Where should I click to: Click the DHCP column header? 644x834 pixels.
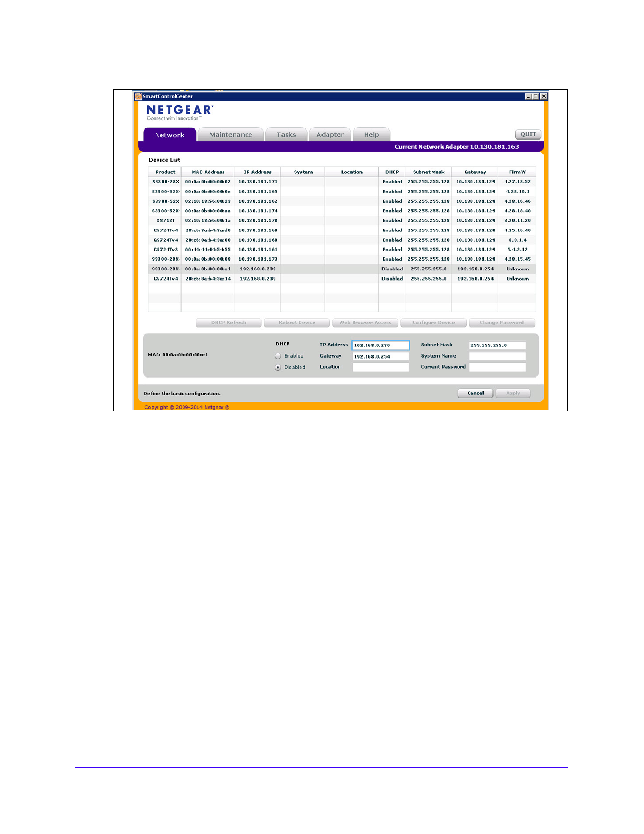click(392, 172)
